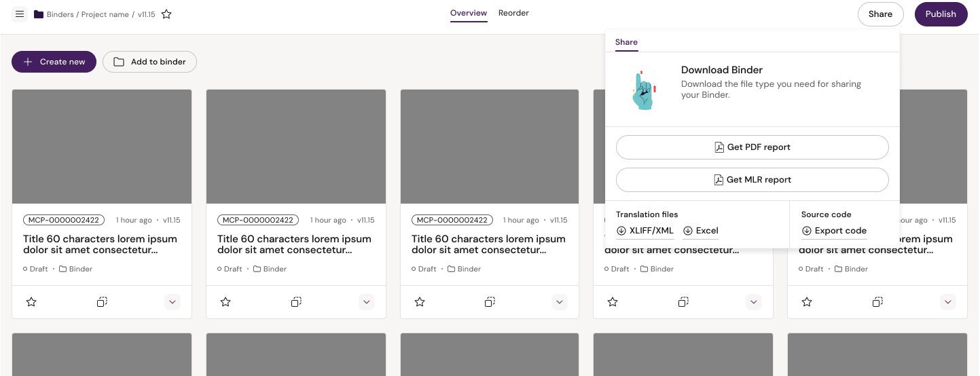
Task: Favorite the first card with star icon
Action: tap(31, 302)
